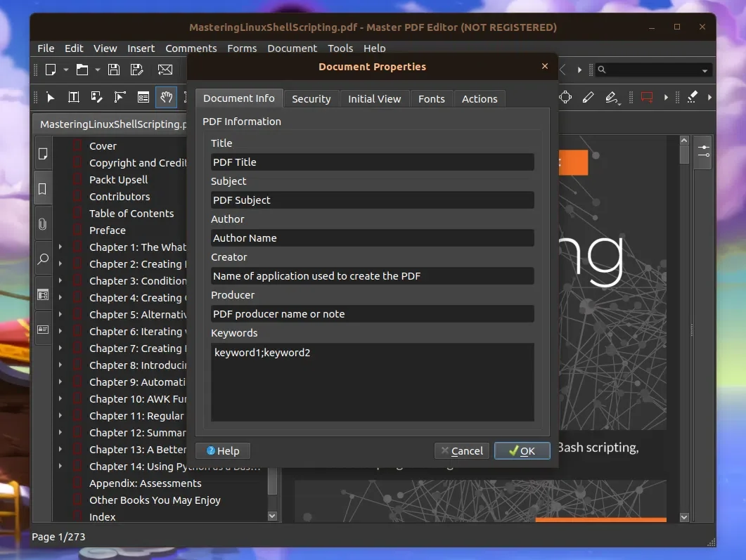Image resolution: width=746 pixels, height=560 pixels.
Task: Select the Eraser annotation tool
Action: point(693,97)
